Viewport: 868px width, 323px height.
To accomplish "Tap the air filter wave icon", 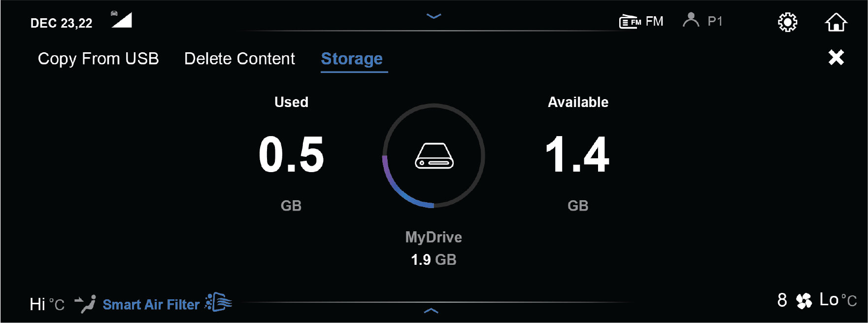I will [x=218, y=302].
